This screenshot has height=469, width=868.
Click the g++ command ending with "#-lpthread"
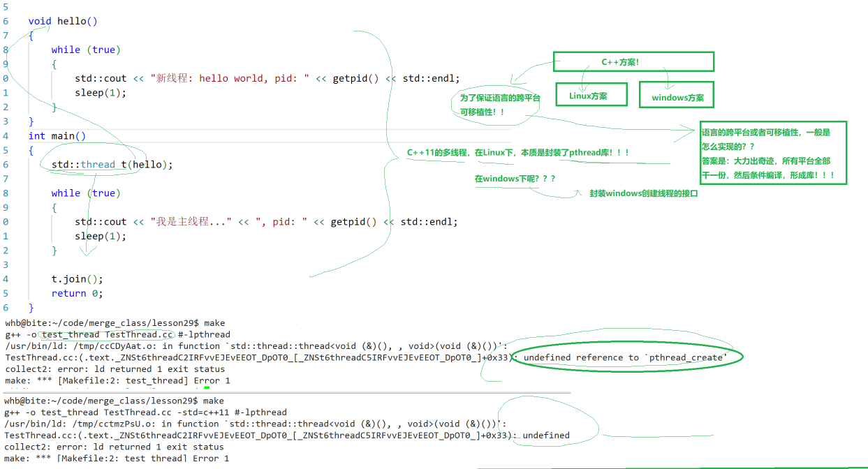pyautogui.click(x=117, y=334)
